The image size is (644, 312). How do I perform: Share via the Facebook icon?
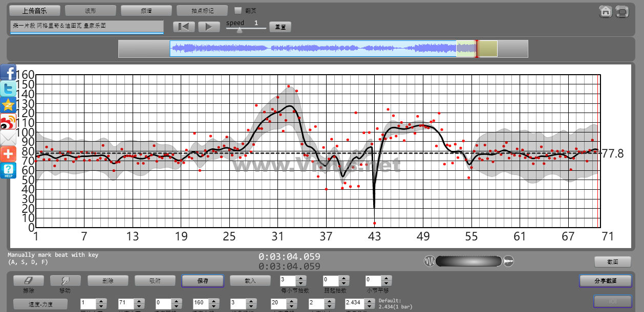[x=8, y=73]
